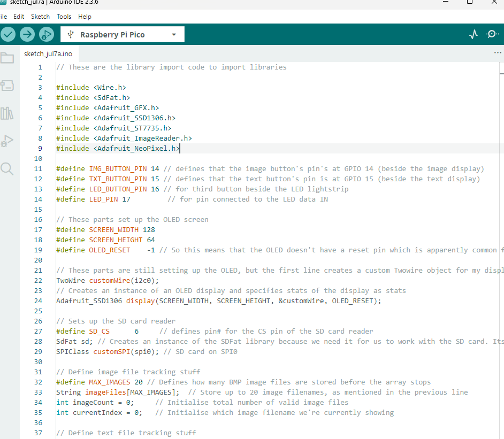This screenshot has height=439, width=504.
Task: Open the Help menu
Action: click(x=85, y=17)
